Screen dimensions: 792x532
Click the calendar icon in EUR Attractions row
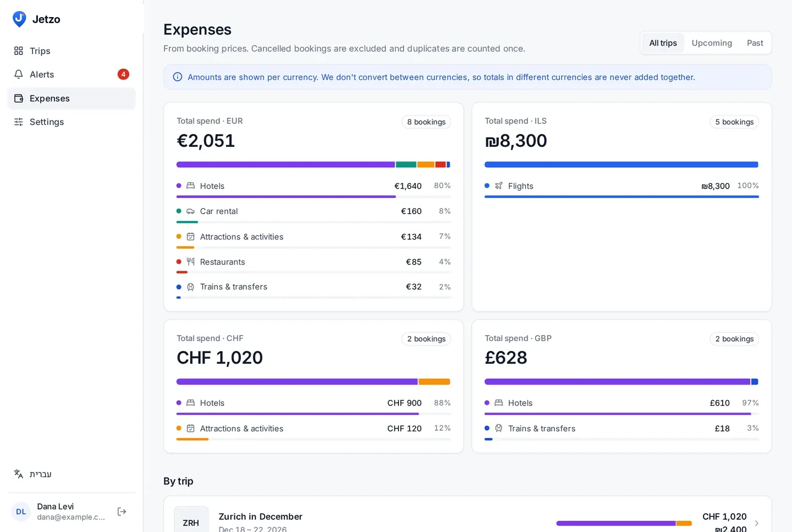190,237
